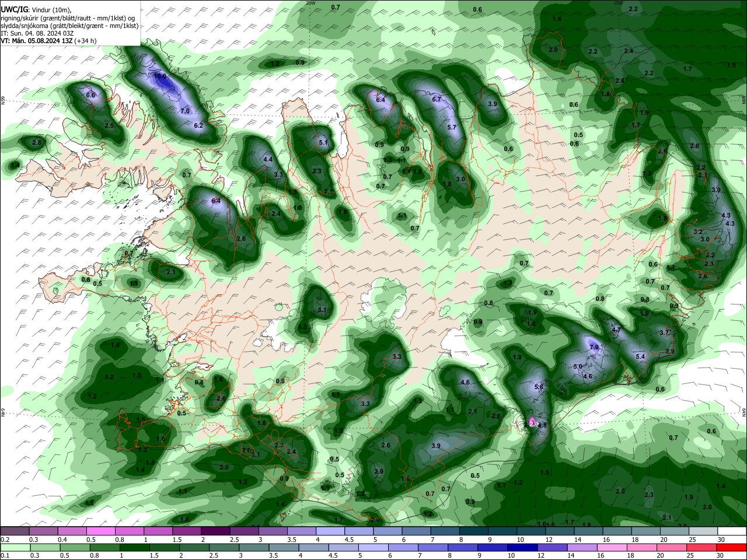This screenshot has height=560, width=747.
Task: Click the white 30 mm snow scale swatch
Action: coord(731,531)
